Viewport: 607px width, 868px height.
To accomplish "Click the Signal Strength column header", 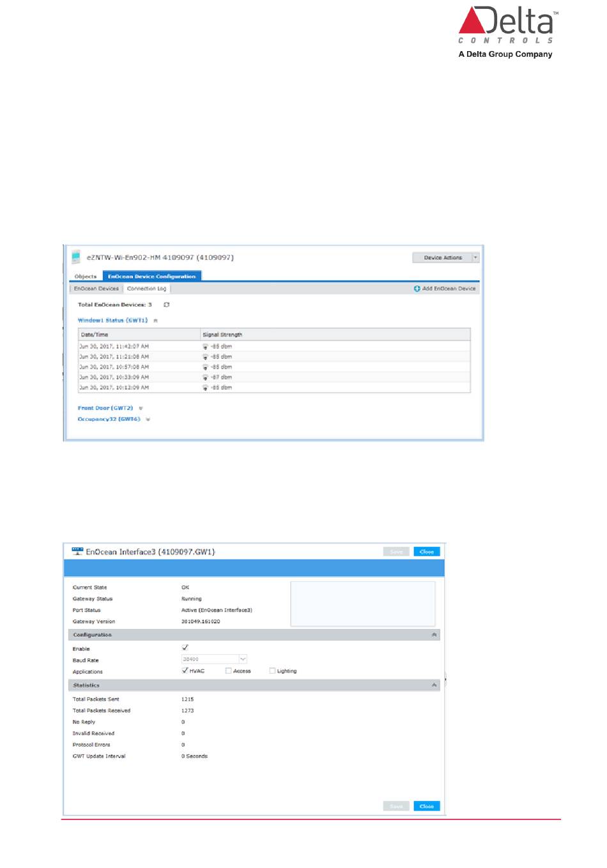I will click(x=222, y=335).
